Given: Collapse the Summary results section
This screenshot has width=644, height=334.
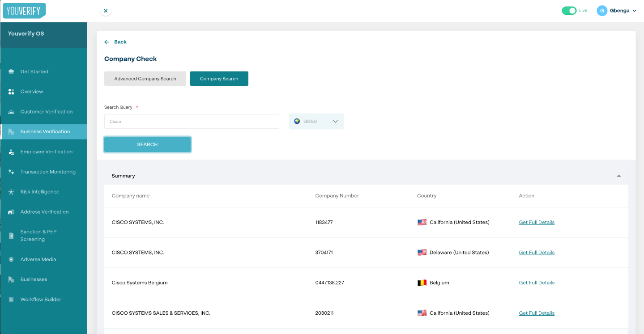Looking at the screenshot, I should [x=619, y=176].
